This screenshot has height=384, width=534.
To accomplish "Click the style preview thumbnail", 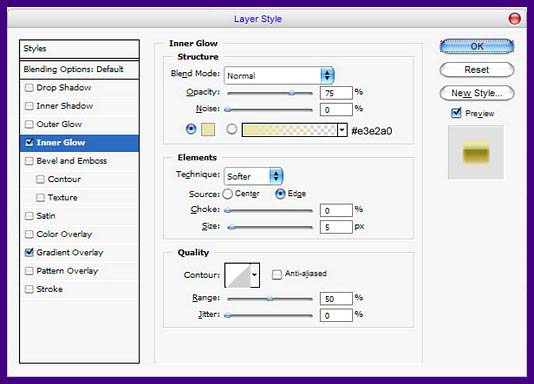I will pyautogui.click(x=476, y=152).
